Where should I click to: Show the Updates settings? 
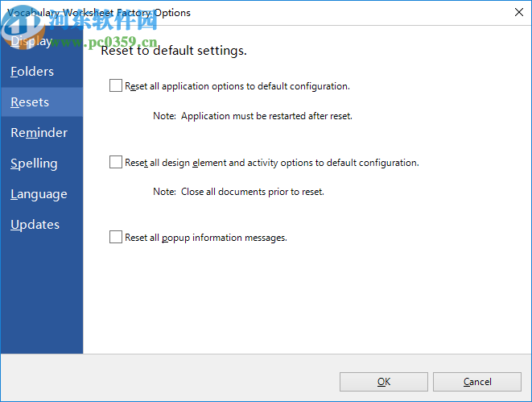click(42, 225)
